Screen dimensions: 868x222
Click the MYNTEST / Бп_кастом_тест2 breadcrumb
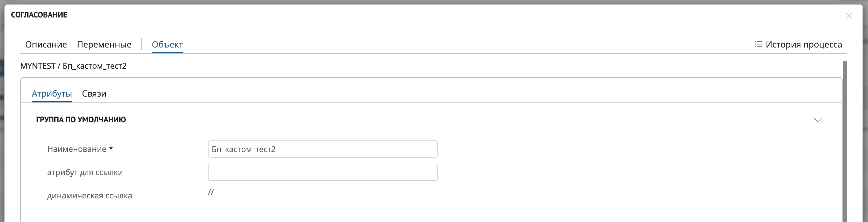[x=73, y=66]
